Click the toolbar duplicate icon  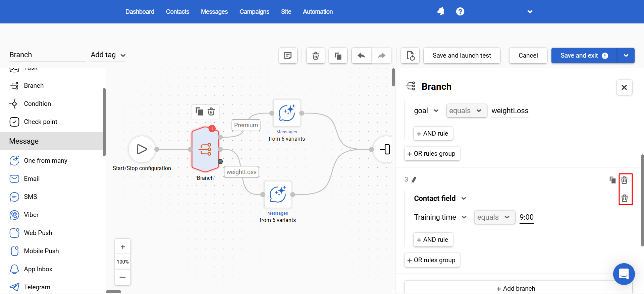(x=338, y=56)
